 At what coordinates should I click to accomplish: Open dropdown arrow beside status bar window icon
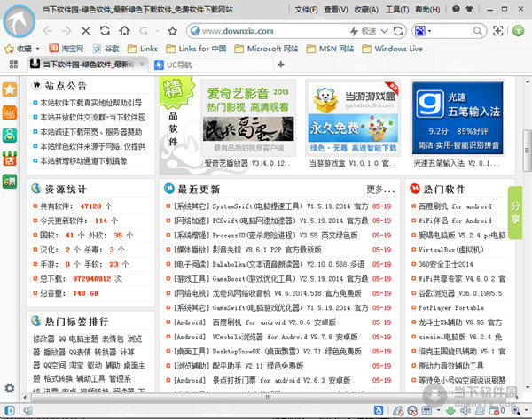[x=438, y=410]
